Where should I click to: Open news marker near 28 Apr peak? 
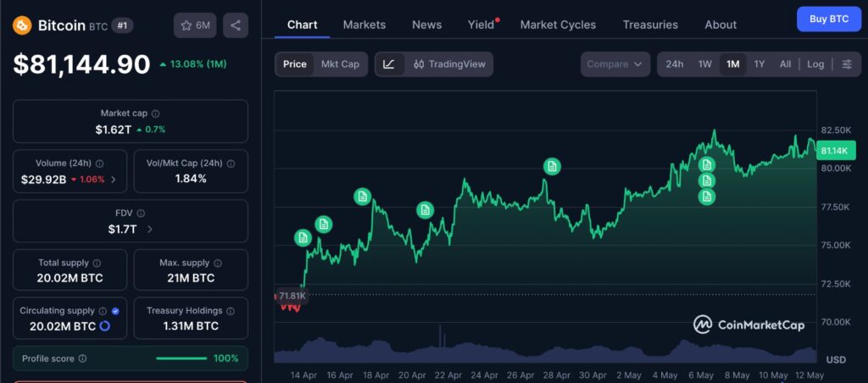tap(551, 166)
